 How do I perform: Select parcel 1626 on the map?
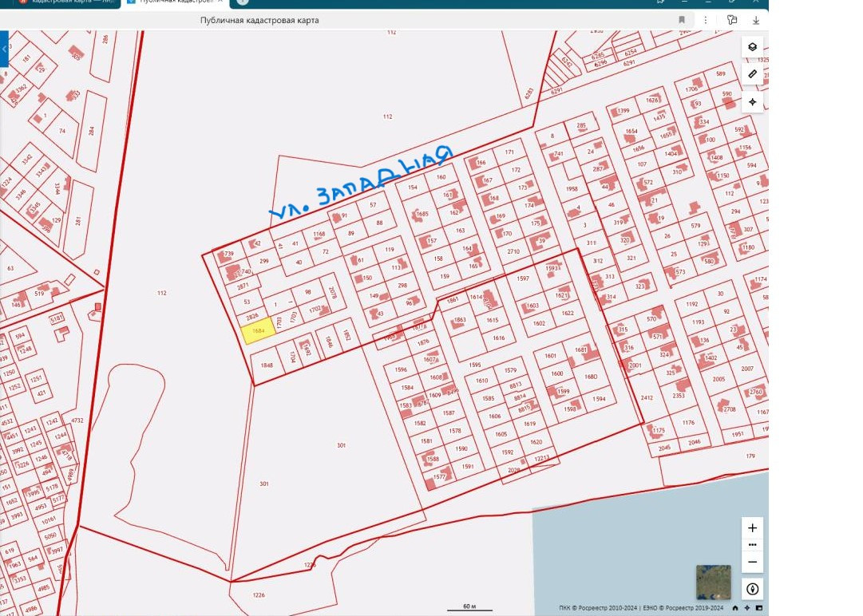pyautogui.click(x=652, y=100)
